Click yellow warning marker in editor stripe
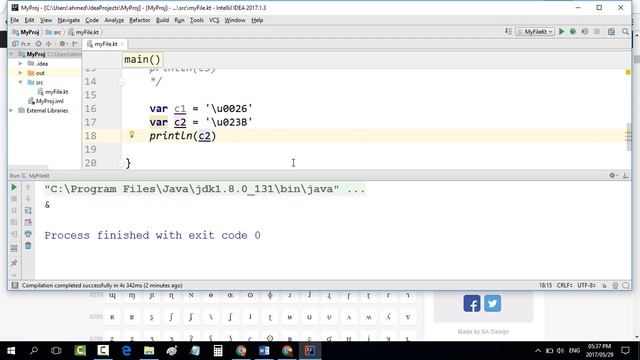The height and width of the screenshot is (360, 640). (x=628, y=72)
